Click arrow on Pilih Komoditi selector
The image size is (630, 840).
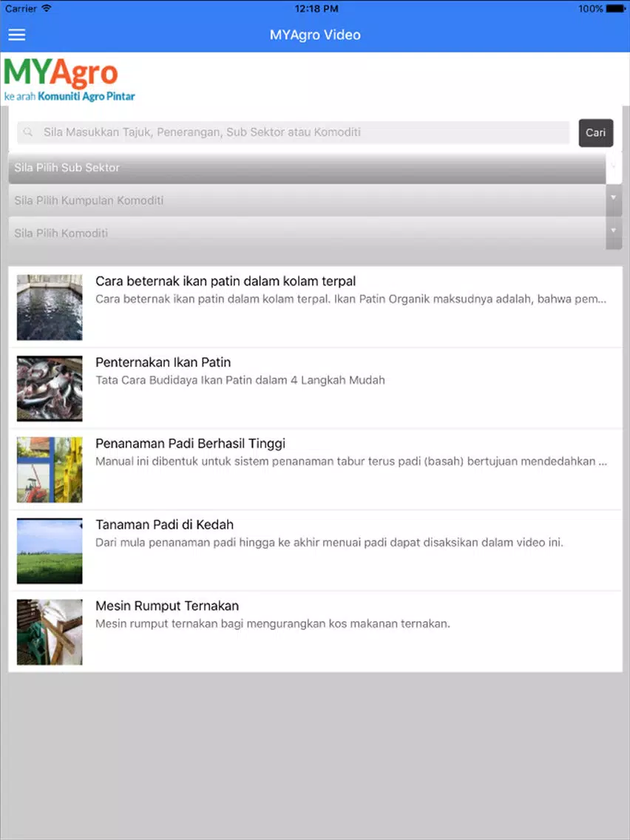coord(614,231)
